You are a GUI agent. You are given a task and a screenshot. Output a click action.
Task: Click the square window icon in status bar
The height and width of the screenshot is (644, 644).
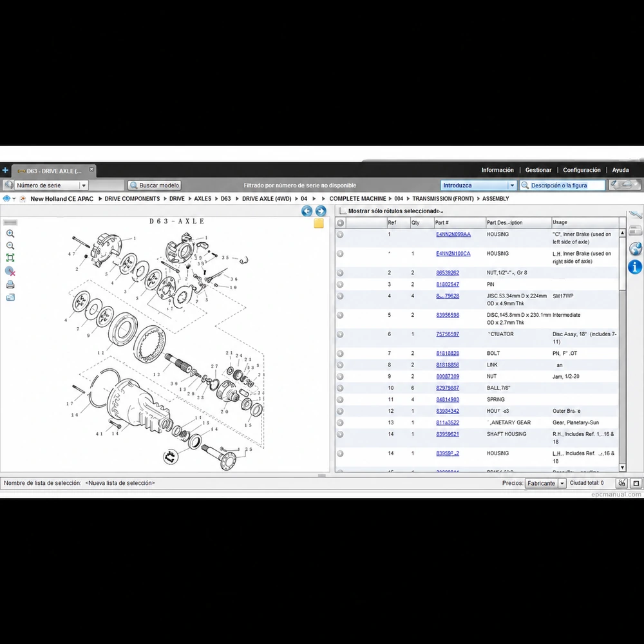click(636, 483)
